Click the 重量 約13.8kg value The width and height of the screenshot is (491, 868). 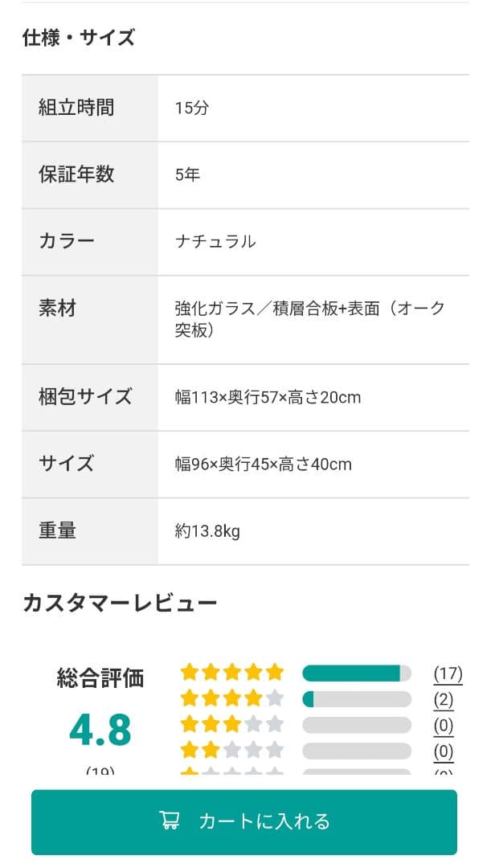tap(207, 531)
